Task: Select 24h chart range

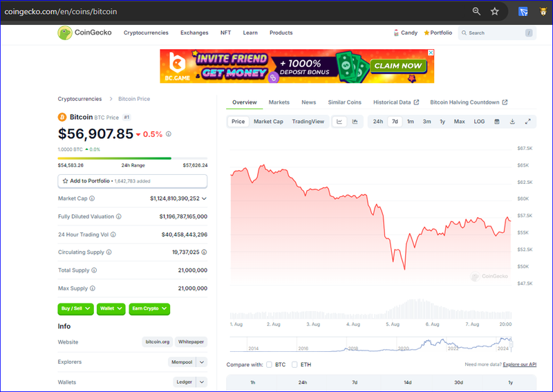Action: point(378,122)
